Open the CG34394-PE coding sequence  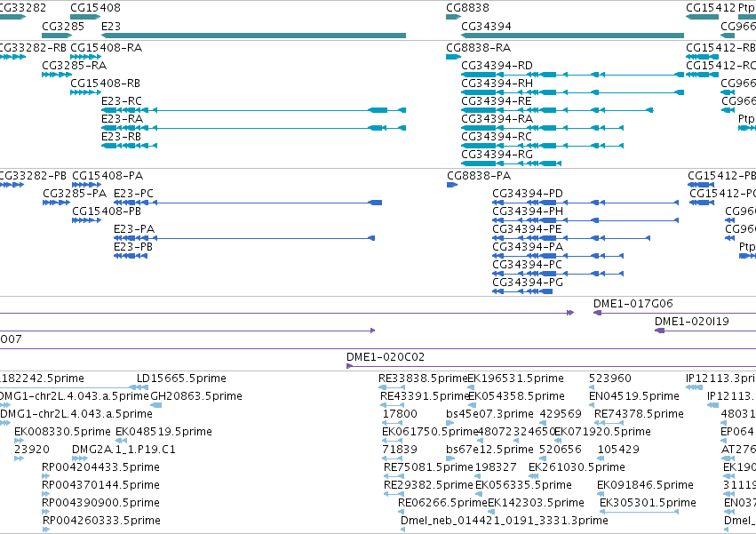coord(571,238)
